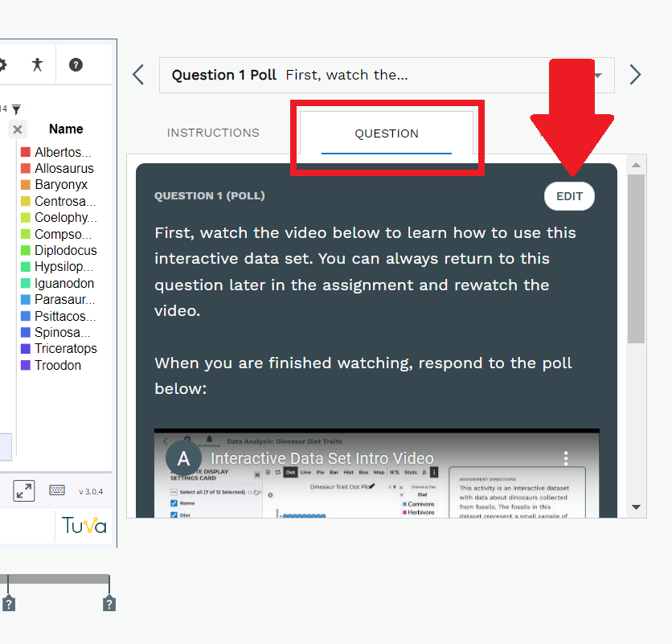This screenshot has width=672, height=644.
Task: Click the Troodon purple swatch
Action: (26, 365)
